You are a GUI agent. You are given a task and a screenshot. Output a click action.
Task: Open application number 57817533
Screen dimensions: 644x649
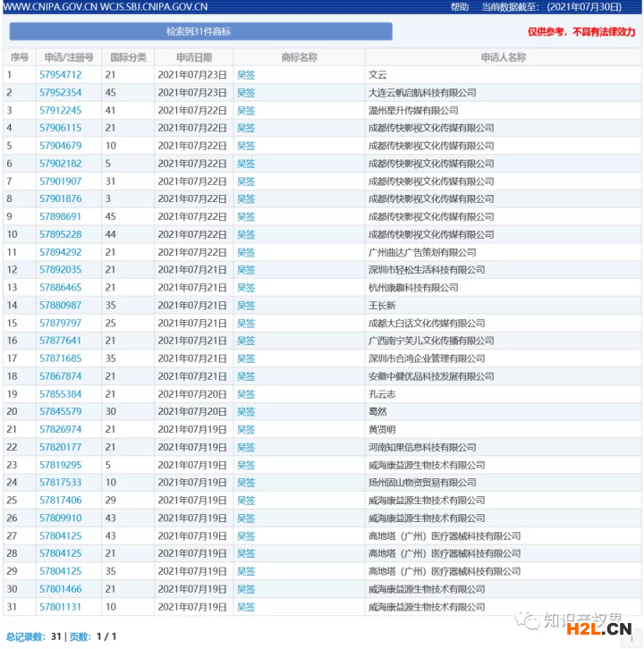[x=60, y=483]
